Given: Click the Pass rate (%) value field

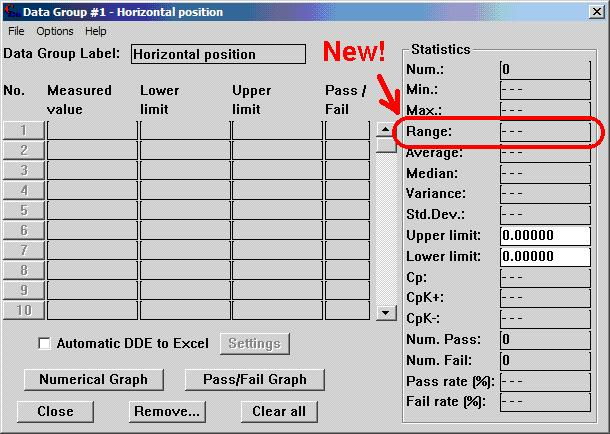Looking at the screenshot, I should [x=545, y=382].
